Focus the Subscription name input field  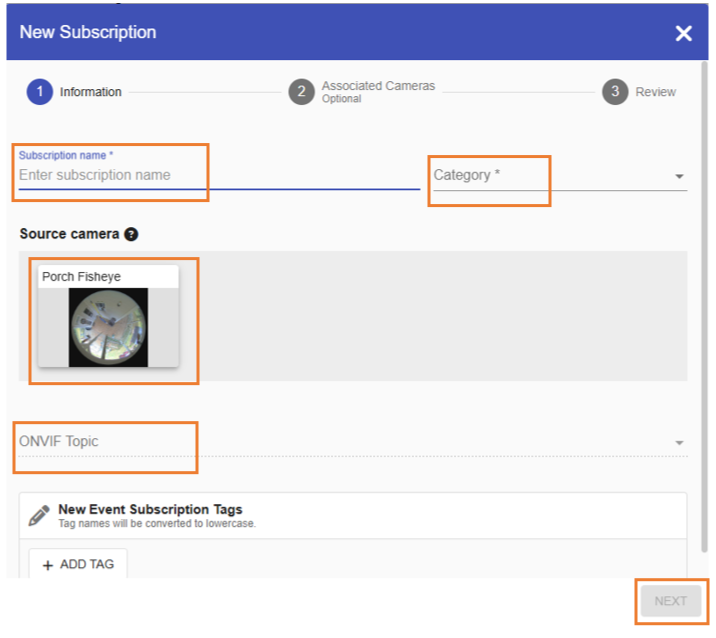pos(200,175)
